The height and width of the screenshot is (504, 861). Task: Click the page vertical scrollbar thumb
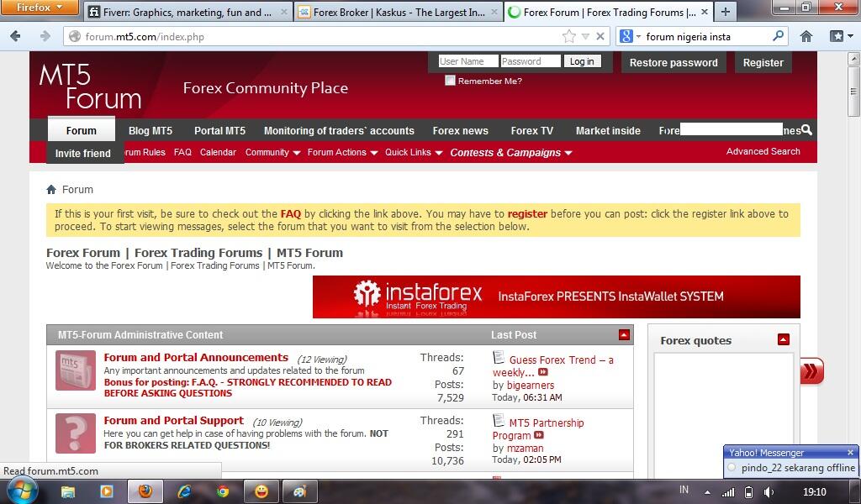click(853, 92)
